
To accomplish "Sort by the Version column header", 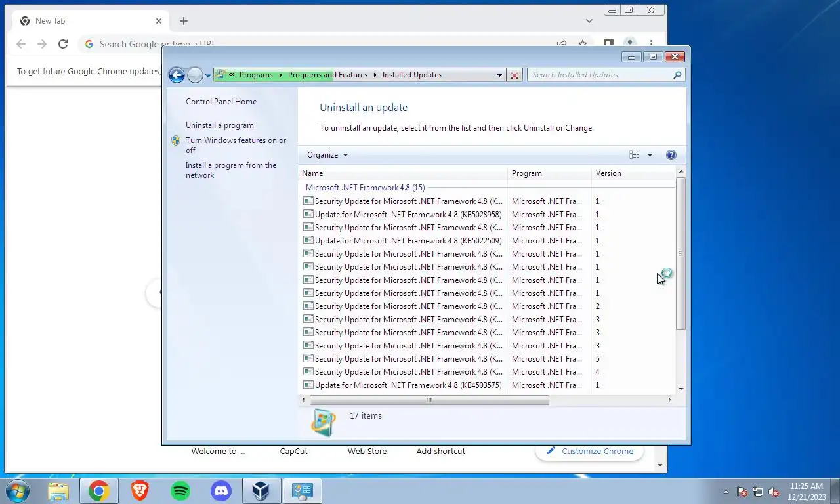I will tap(633, 173).
